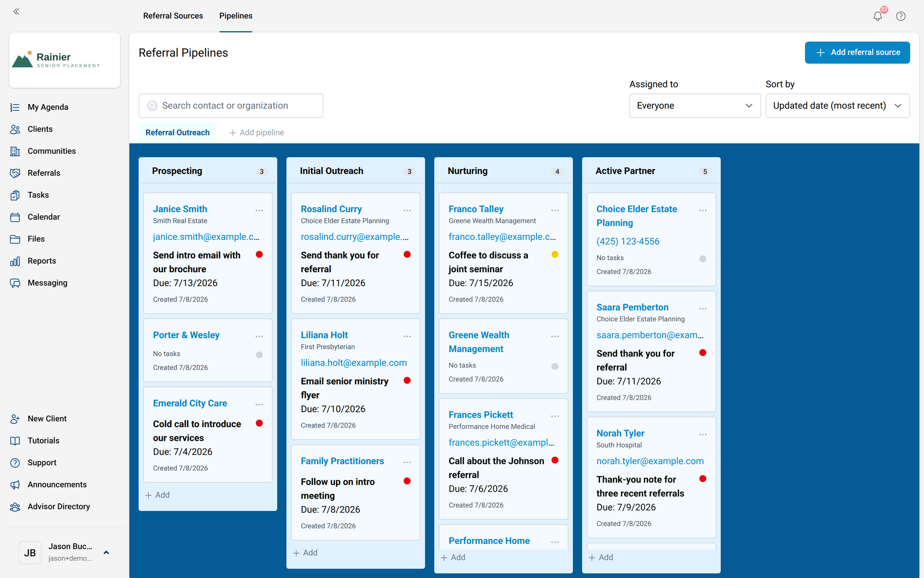The height and width of the screenshot is (578, 924).
Task: Click the Referrals handshake icon
Action: [15, 173]
